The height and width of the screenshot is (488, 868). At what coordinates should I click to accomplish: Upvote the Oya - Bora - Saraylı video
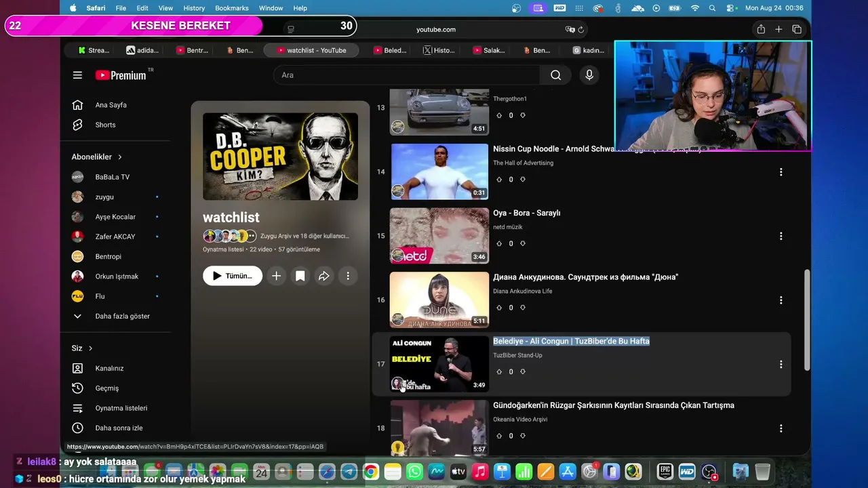pyautogui.click(x=499, y=243)
